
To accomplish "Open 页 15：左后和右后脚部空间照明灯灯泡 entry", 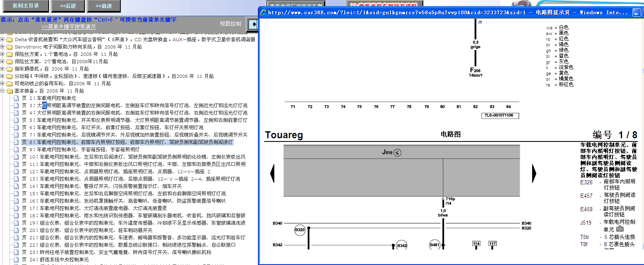I will point(124,194).
